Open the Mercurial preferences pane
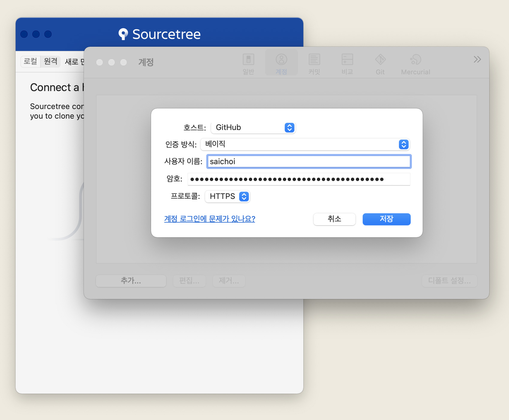This screenshot has width=509, height=420. 415,64
